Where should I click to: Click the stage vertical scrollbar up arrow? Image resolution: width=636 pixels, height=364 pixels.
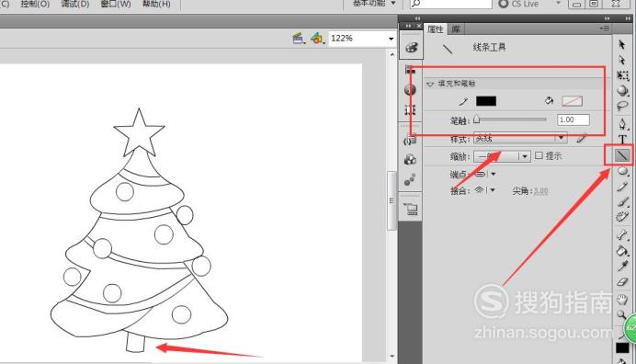tap(392, 55)
